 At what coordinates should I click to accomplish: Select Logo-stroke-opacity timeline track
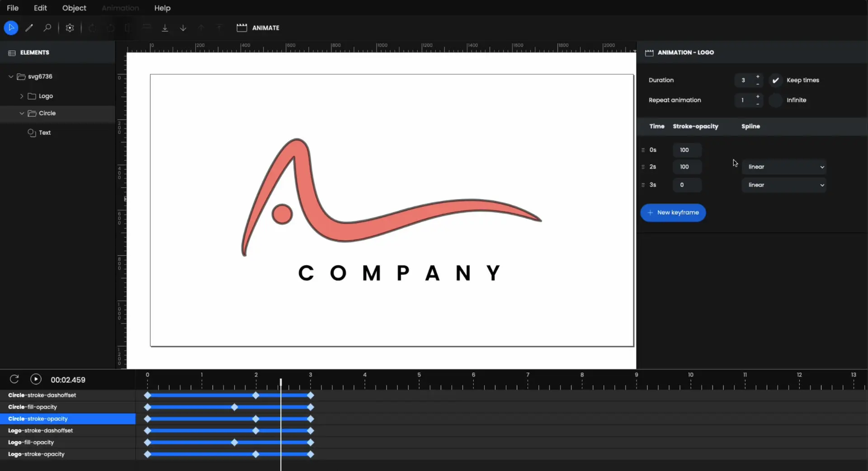click(68, 454)
